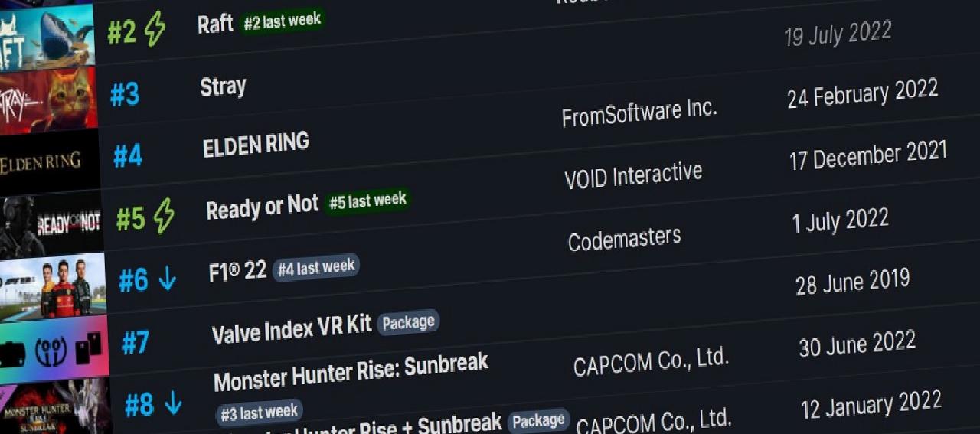Image resolution: width=980 pixels, height=434 pixels.
Task: Click CAPCOM Co., Ltd. in the #8 row
Action: click(x=651, y=361)
